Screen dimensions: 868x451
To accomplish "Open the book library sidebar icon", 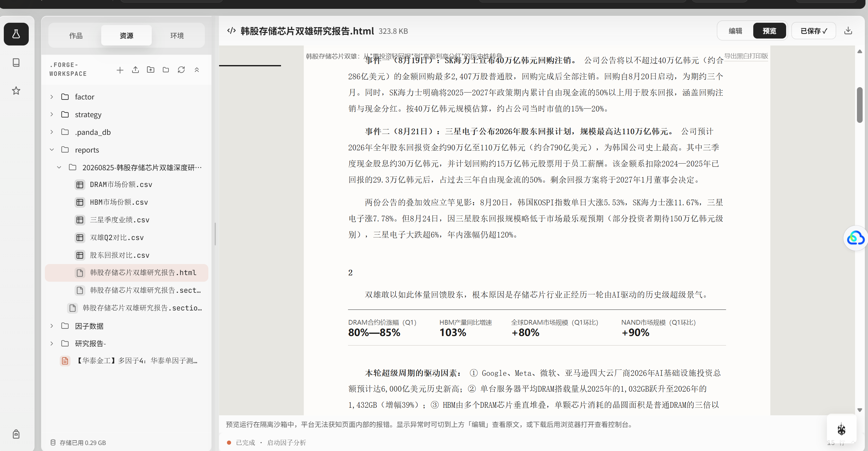I will (x=16, y=63).
